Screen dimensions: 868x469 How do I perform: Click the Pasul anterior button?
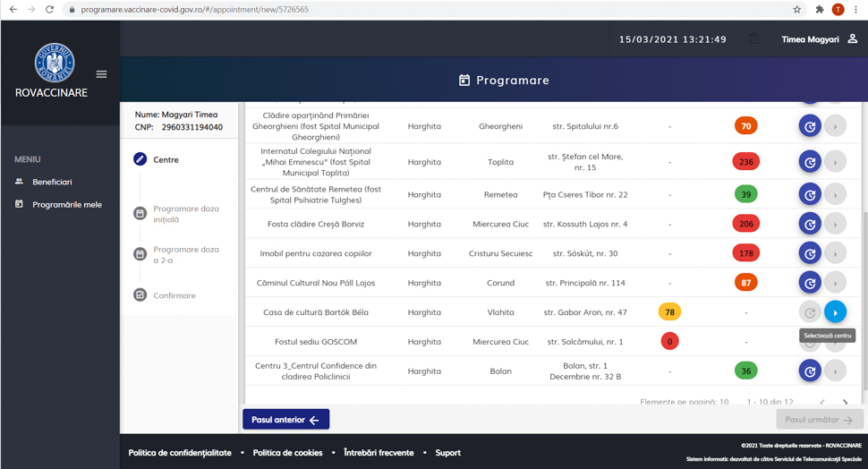point(285,419)
